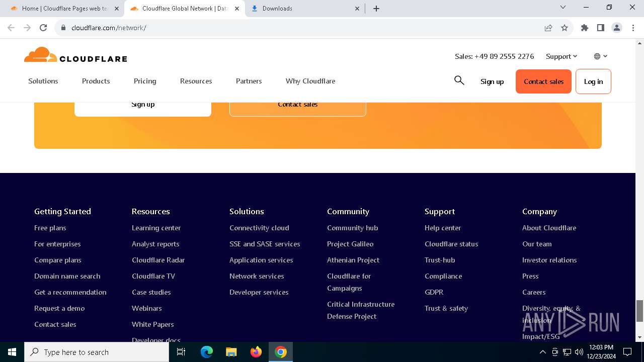Image resolution: width=644 pixels, height=362 pixels.
Task: Open Connectivity cloud footer link
Action: point(259,228)
